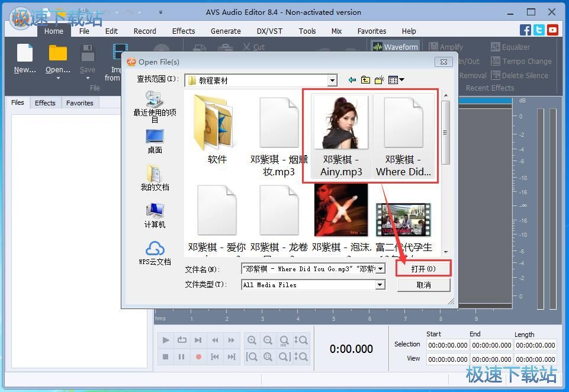Open the Equalizer effect
The height and width of the screenshot is (392, 569).
pos(510,47)
